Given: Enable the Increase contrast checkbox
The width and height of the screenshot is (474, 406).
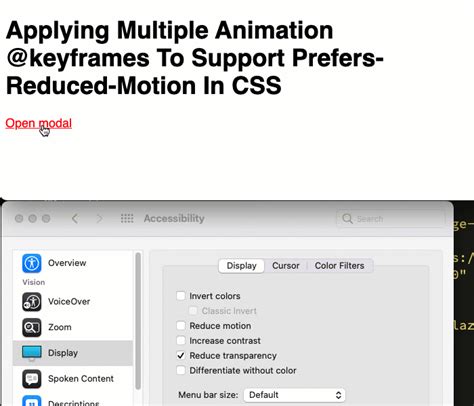Looking at the screenshot, I should tap(181, 341).
